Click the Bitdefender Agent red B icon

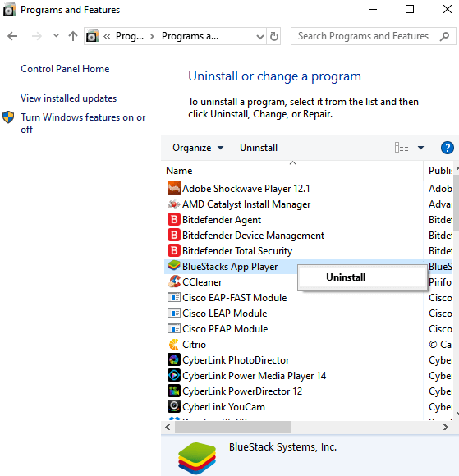174,220
